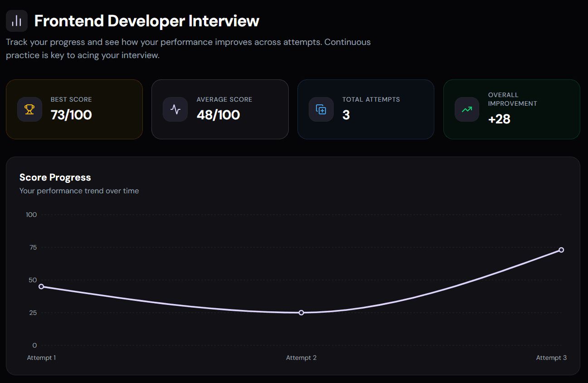The height and width of the screenshot is (383, 588).
Task: Click the +28 overall improvement value
Action: [499, 119]
